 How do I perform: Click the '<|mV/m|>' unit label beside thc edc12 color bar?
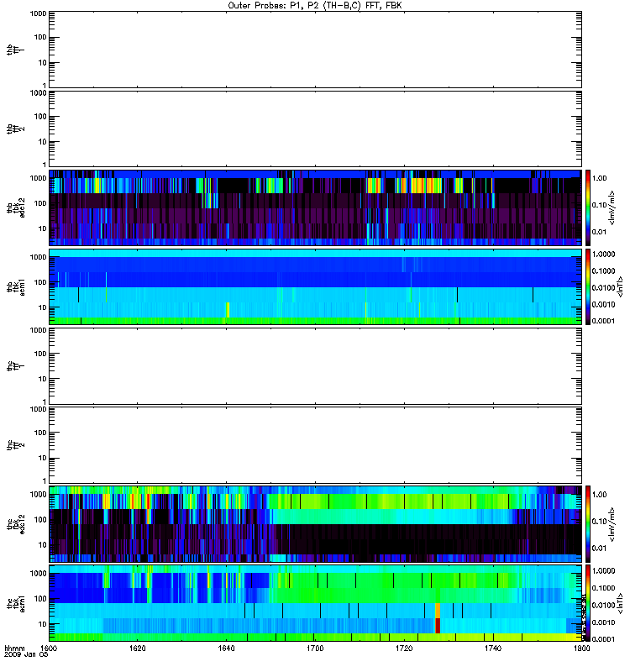(612, 523)
